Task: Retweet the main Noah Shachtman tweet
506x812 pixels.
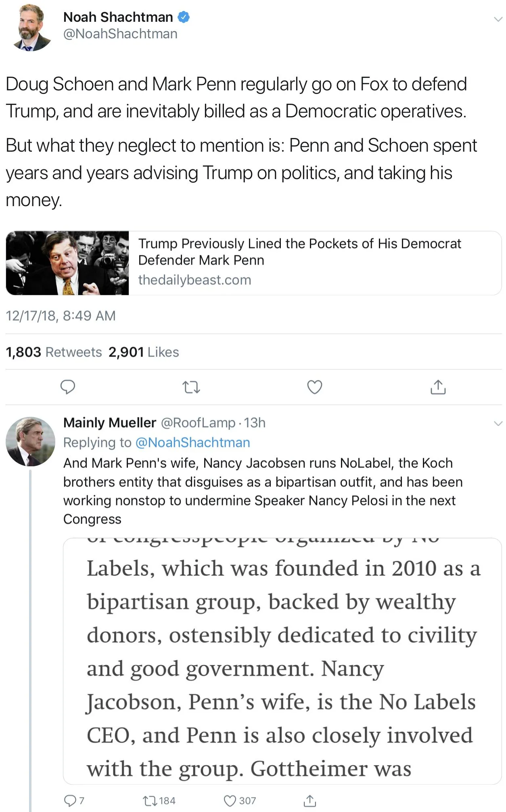Action: pyautogui.click(x=191, y=387)
